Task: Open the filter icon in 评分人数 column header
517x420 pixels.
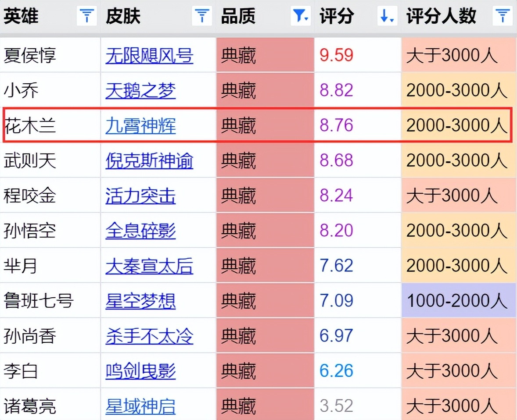Action: pyautogui.click(x=503, y=16)
